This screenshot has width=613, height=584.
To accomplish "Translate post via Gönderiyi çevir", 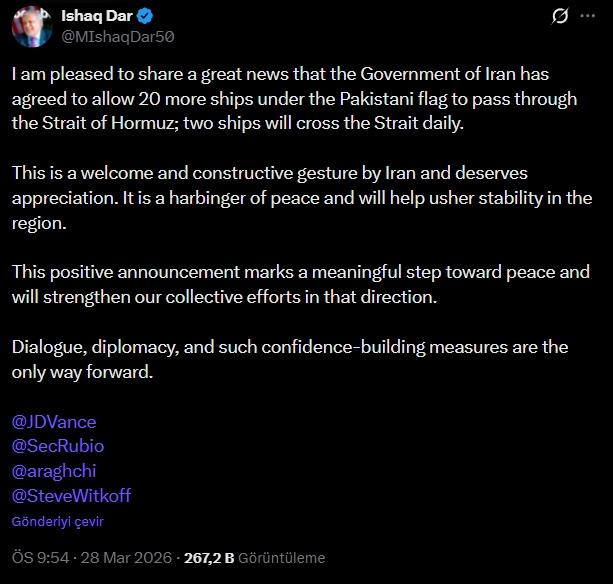I will (x=57, y=521).
